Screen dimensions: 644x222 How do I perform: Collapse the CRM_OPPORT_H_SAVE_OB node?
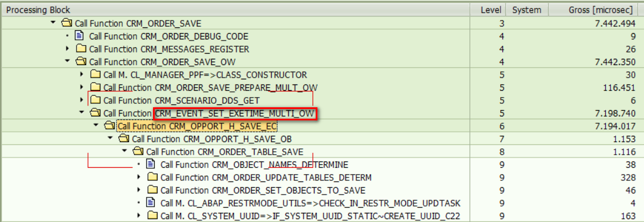click(x=110, y=138)
